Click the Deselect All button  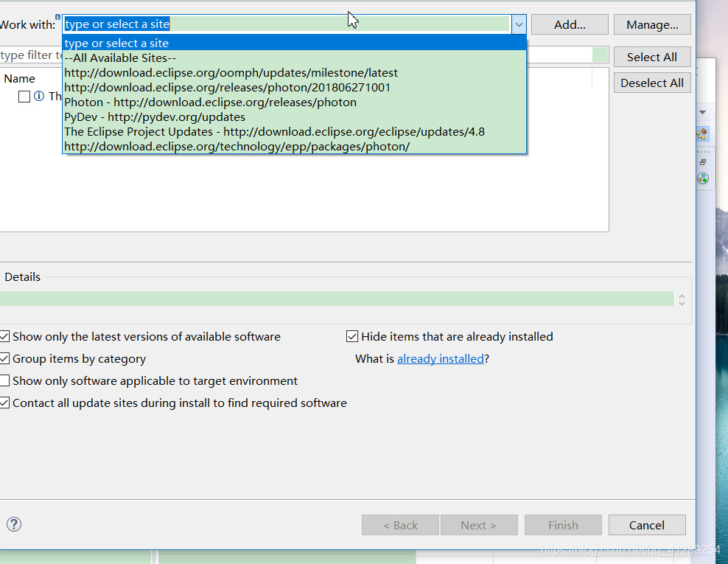652,83
